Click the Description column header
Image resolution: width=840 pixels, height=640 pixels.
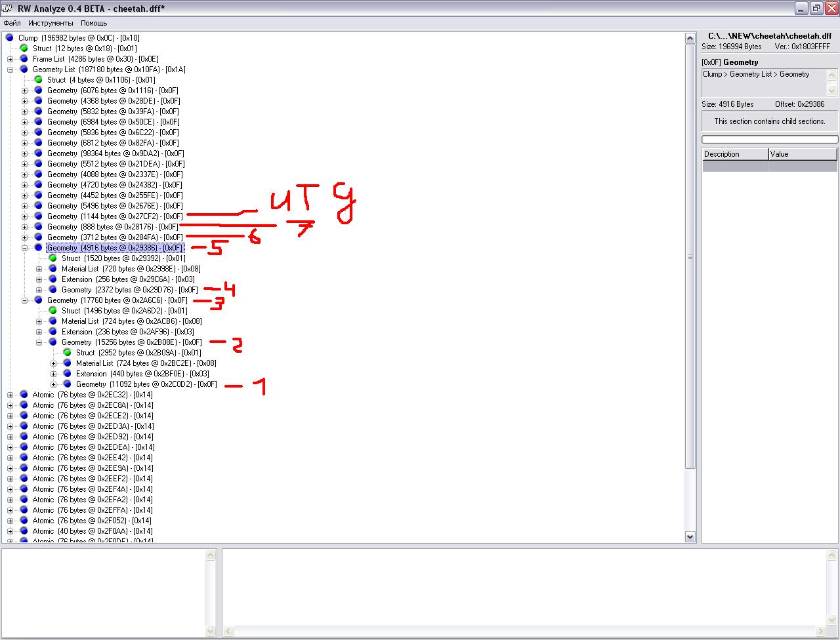735,154
